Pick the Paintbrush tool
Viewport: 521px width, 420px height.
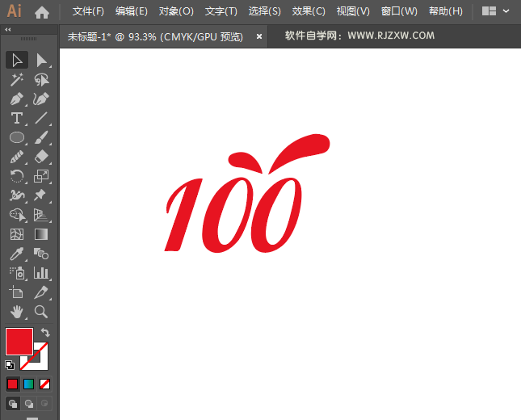(41, 137)
